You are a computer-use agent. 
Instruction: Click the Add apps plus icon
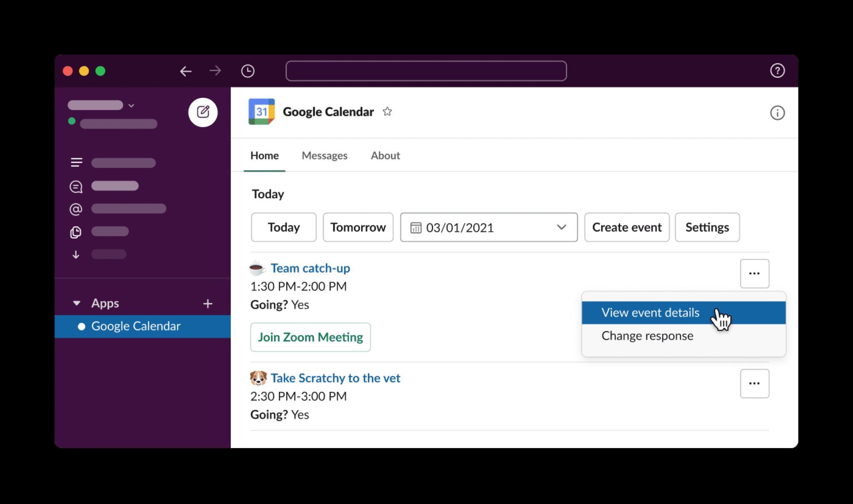click(208, 303)
